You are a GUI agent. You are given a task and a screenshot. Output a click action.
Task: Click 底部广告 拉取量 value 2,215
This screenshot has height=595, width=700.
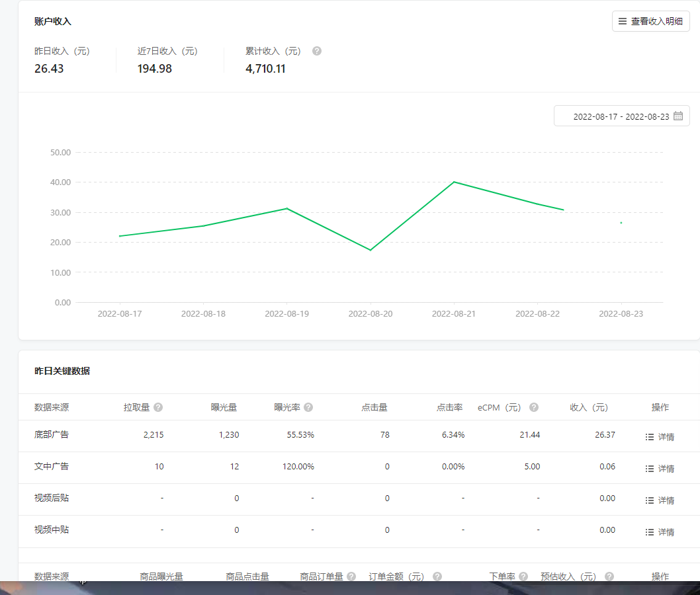tap(153, 434)
